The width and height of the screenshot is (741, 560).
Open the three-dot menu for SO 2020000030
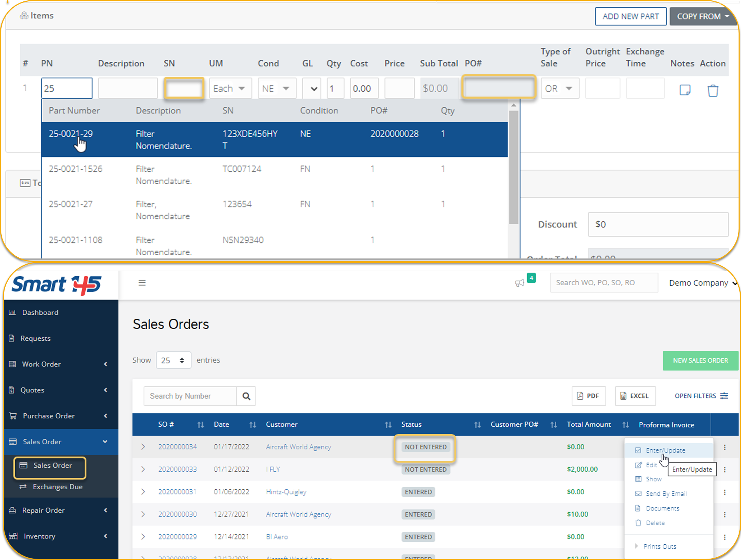(x=725, y=514)
